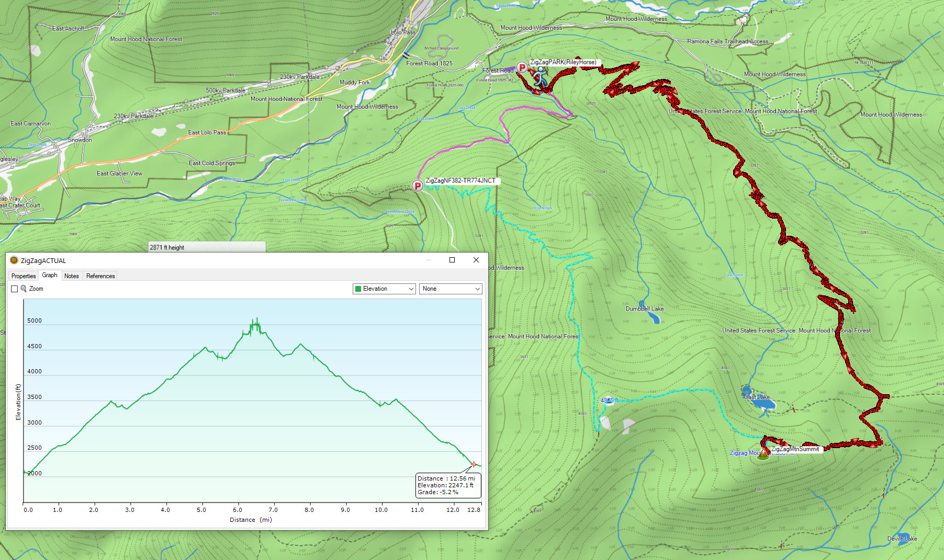Screen dimensions: 944x560
Task: Switch to the Properties tab
Action: point(24,276)
